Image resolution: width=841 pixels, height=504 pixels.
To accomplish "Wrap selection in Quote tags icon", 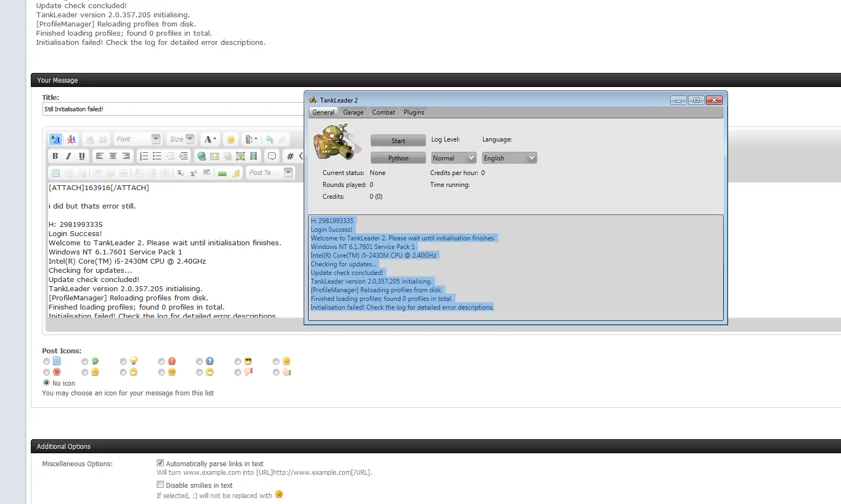I will [272, 156].
